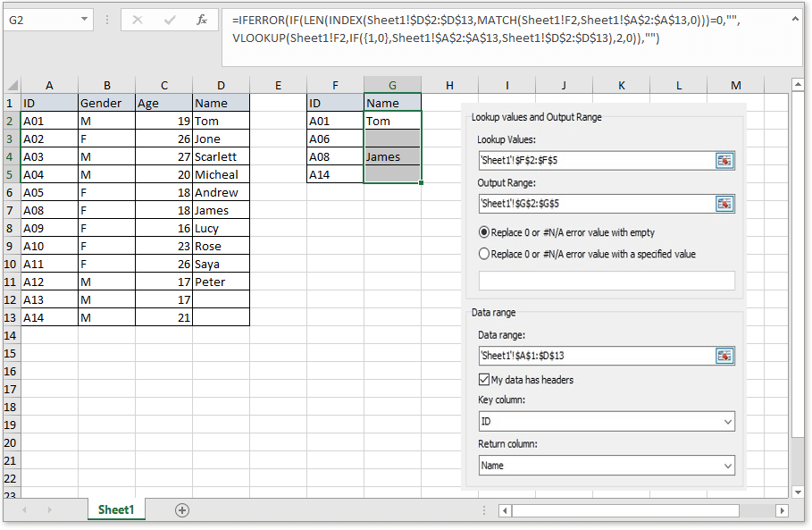Toggle 'My data has headers' checkbox

(484, 380)
